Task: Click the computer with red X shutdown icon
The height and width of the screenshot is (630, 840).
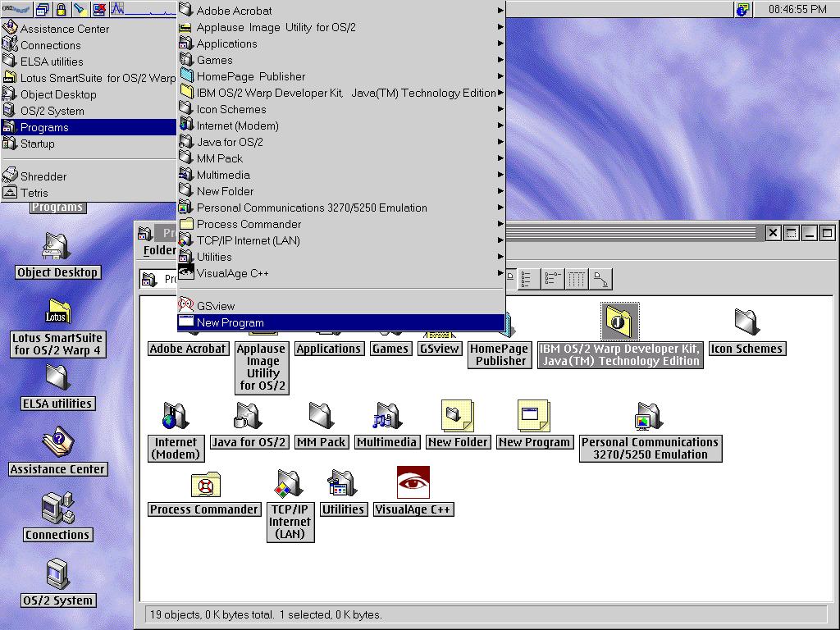Action: point(98,8)
